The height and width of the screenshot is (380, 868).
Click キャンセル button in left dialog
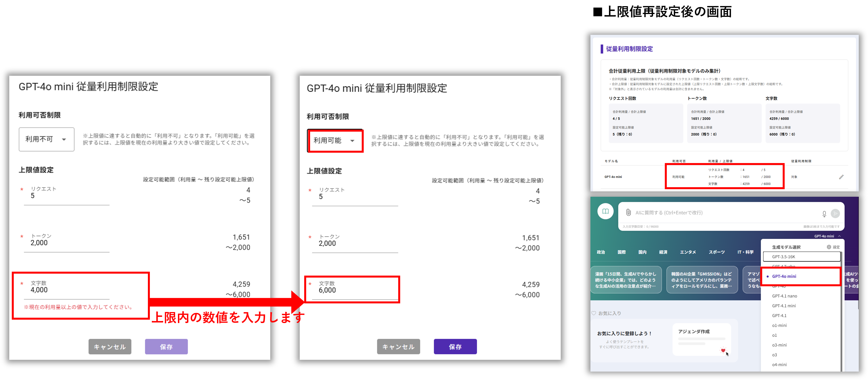109,347
